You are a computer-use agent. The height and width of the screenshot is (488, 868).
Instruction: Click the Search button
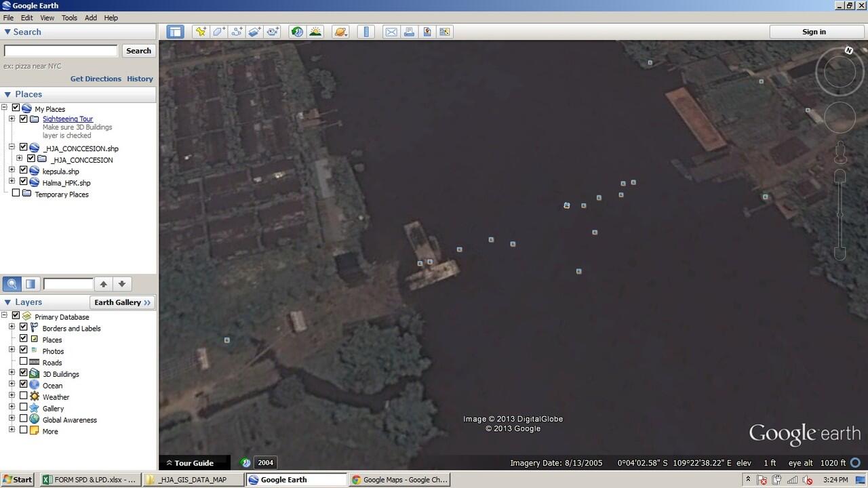point(138,51)
